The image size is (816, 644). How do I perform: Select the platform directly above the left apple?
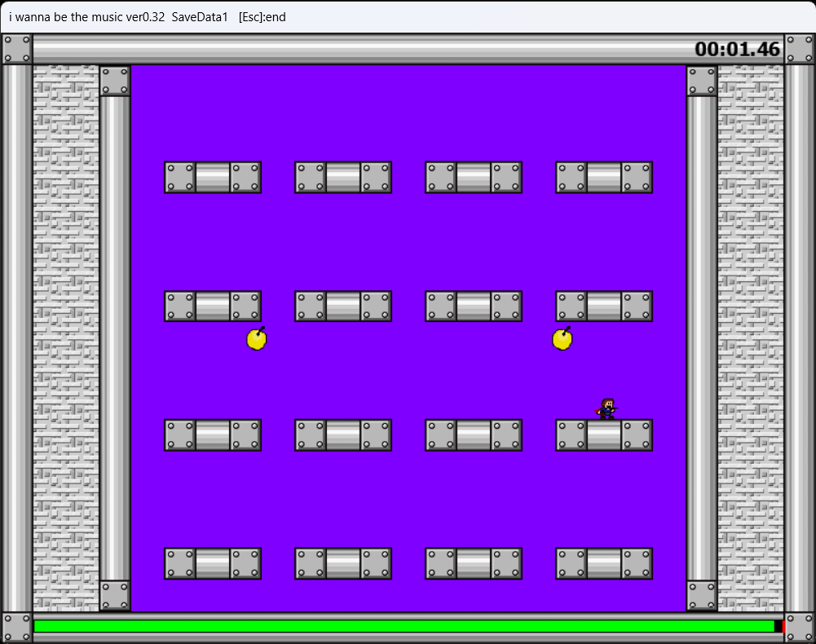[213, 307]
